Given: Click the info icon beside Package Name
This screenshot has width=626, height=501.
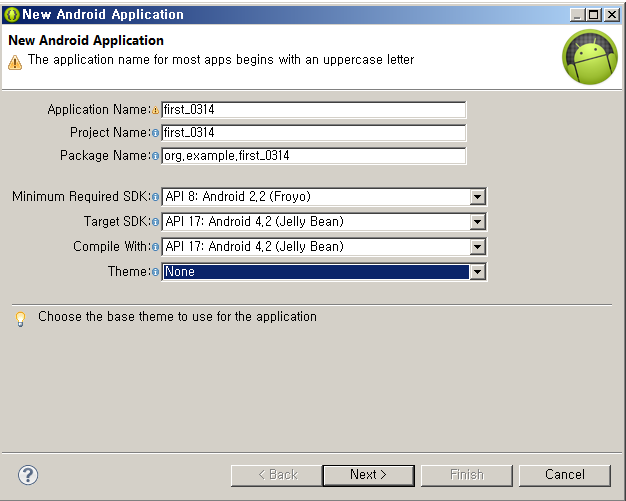Looking at the screenshot, I should [155, 156].
